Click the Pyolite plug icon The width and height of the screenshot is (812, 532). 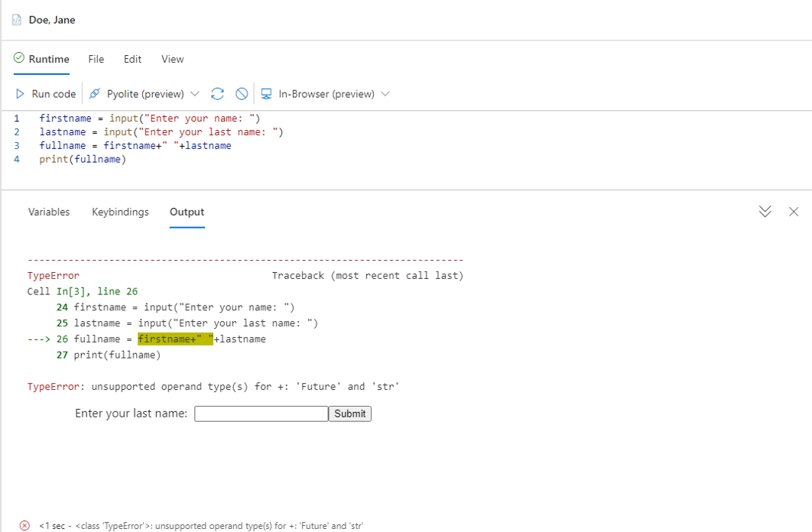pos(93,93)
